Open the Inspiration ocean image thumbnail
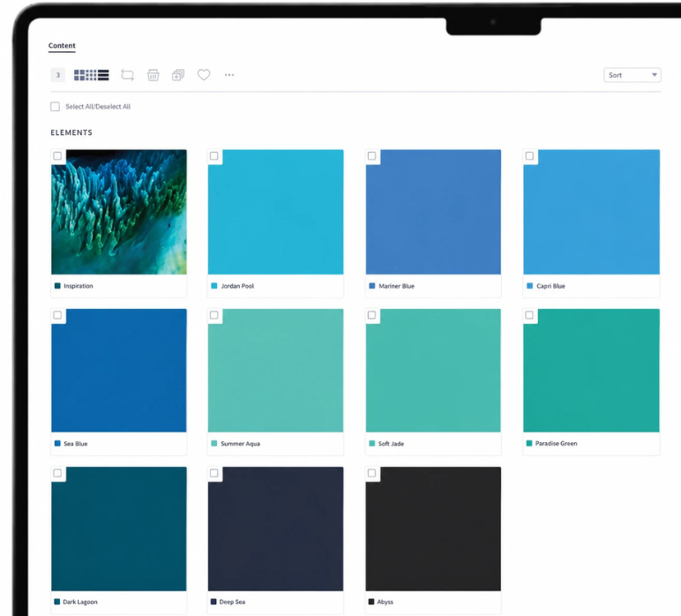Viewport: 681px width, 616px height. (119, 212)
